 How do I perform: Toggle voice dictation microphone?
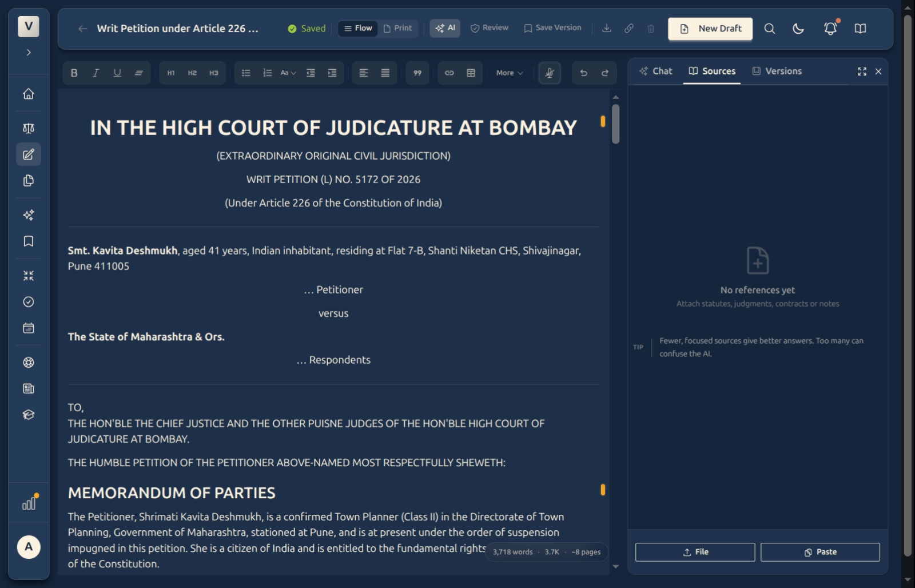pyautogui.click(x=550, y=73)
